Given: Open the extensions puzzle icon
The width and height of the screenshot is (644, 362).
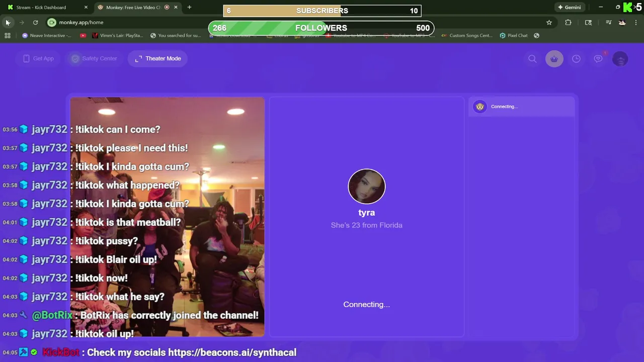Looking at the screenshot, I should pyautogui.click(x=568, y=22).
